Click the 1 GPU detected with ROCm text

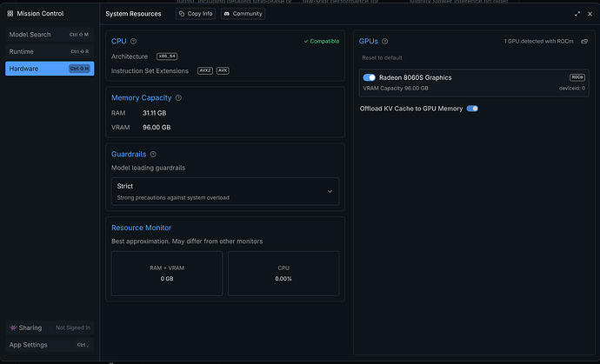[539, 42]
